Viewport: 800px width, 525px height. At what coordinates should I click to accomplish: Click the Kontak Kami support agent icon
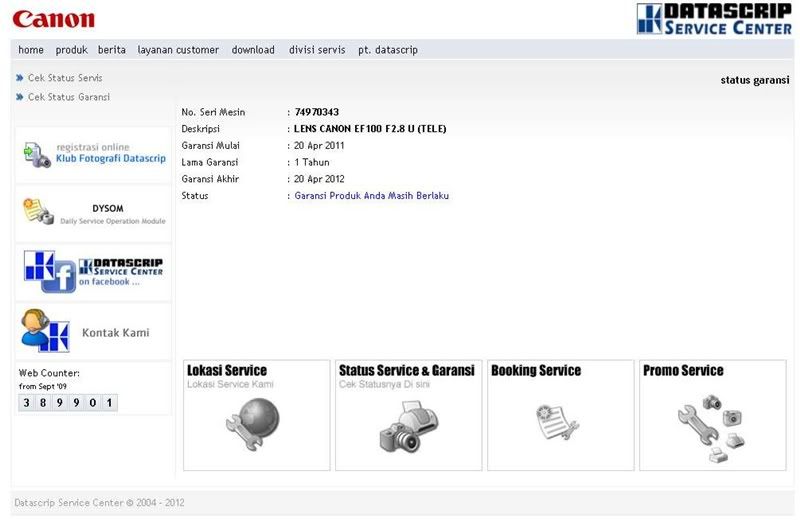coord(45,331)
